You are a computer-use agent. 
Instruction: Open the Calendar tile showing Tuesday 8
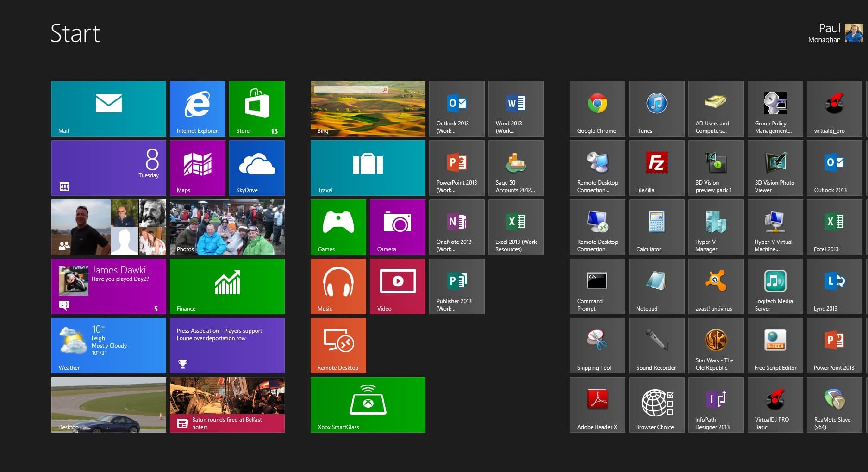tap(108, 168)
